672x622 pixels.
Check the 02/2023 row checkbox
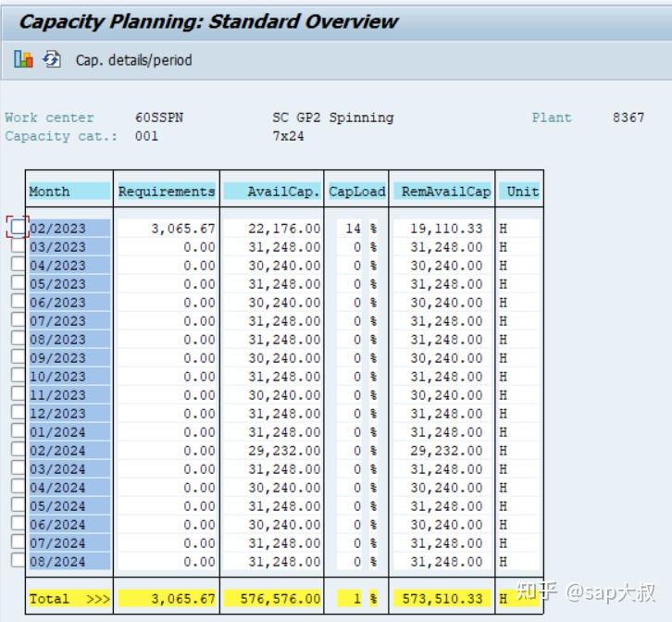click(18, 227)
